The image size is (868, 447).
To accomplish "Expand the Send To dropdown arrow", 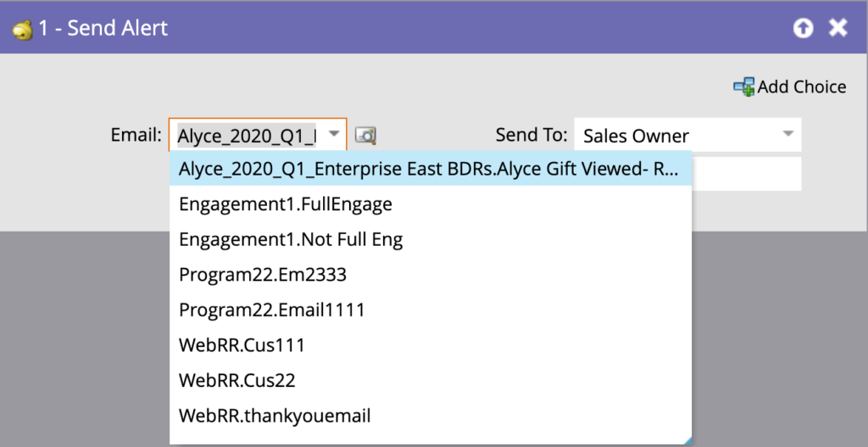I will coord(787,135).
